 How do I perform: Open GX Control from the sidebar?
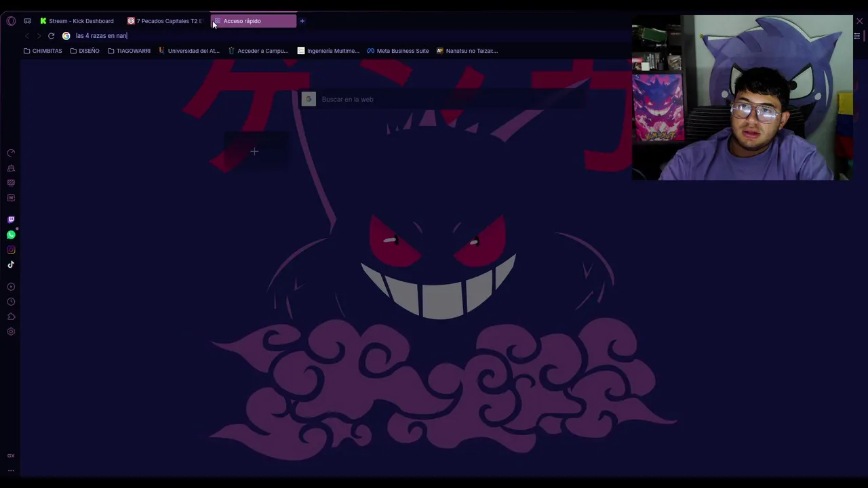(x=11, y=153)
